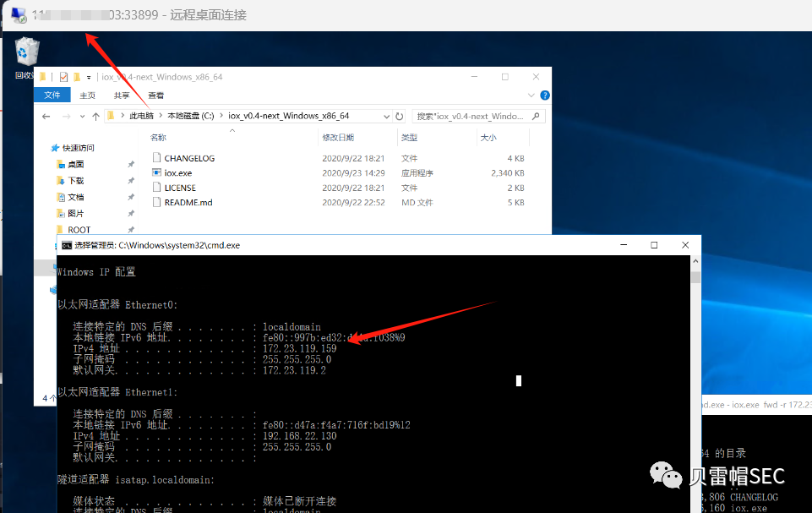Click the Remote Desktop Connection title icon

click(18, 15)
